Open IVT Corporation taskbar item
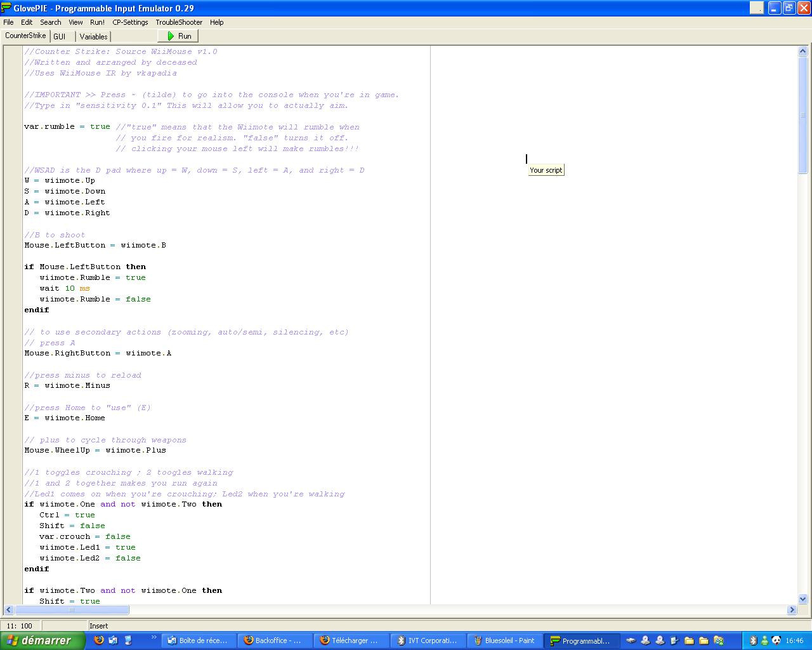This screenshot has width=812, height=650. pyautogui.click(x=428, y=640)
